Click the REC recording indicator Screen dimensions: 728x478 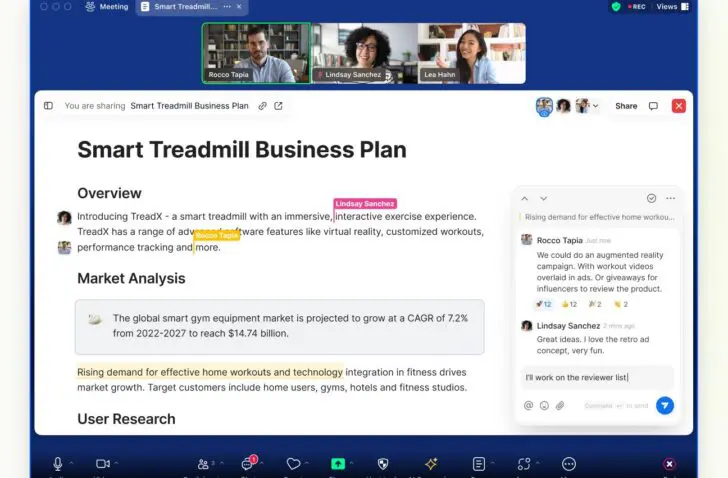click(x=637, y=6)
